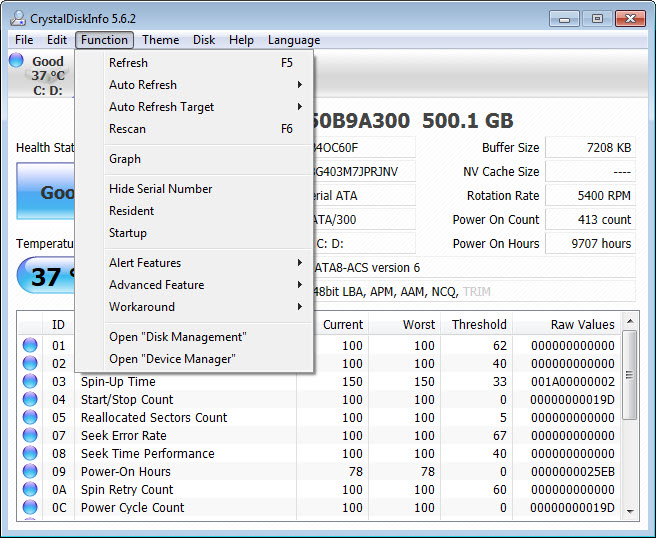Click the blue Good health status button
The height and width of the screenshot is (538, 656).
[x=45, y=191]
